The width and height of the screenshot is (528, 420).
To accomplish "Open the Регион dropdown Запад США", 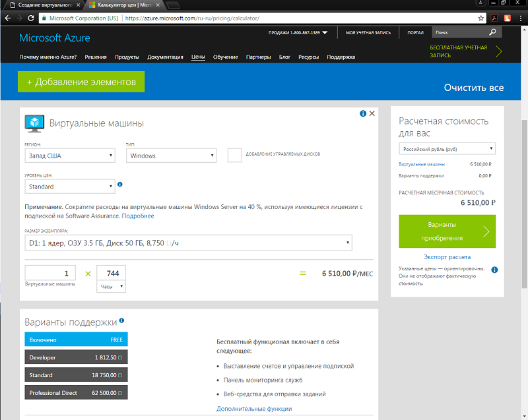I will click(70, 156).
